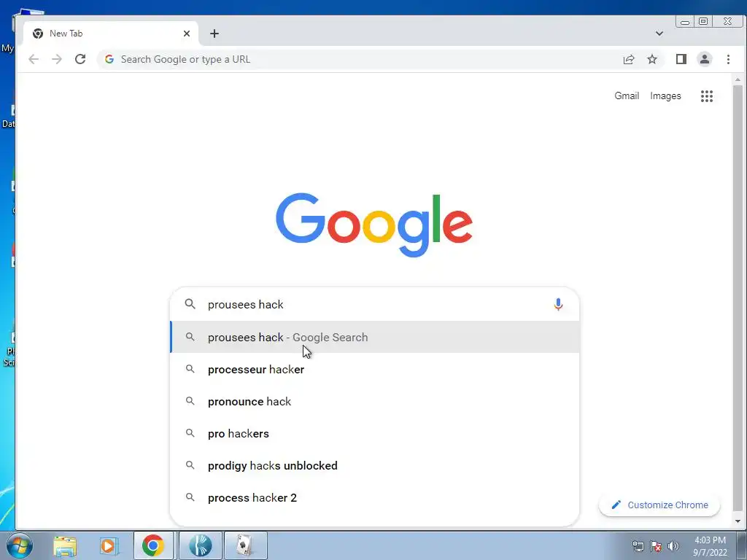Image resolution: width=747 pixels, height=560 pixels.
Task: Select 'pro hackers' suggestion
Action: point(374,433)
